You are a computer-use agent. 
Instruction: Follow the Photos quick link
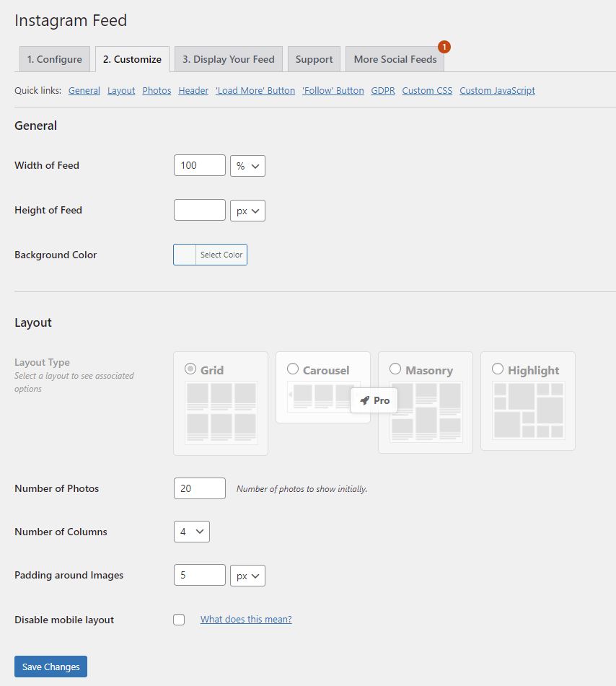pos(157,91)
